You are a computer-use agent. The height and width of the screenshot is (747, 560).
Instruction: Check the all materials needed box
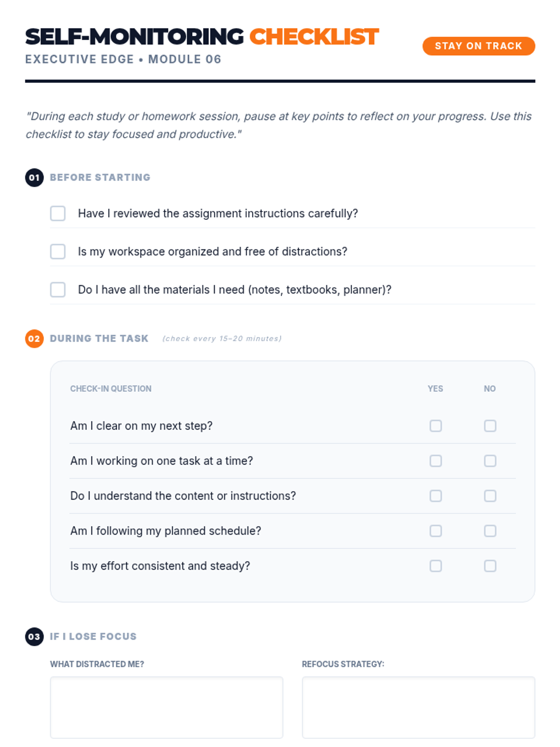tap(58, 289)
